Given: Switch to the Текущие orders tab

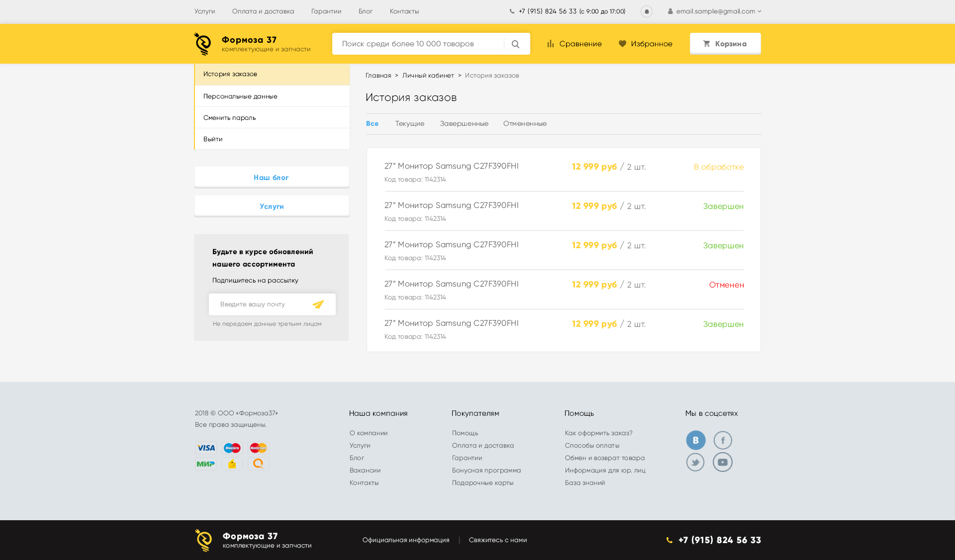Looking at the screenshot, I should coord(409,123).
